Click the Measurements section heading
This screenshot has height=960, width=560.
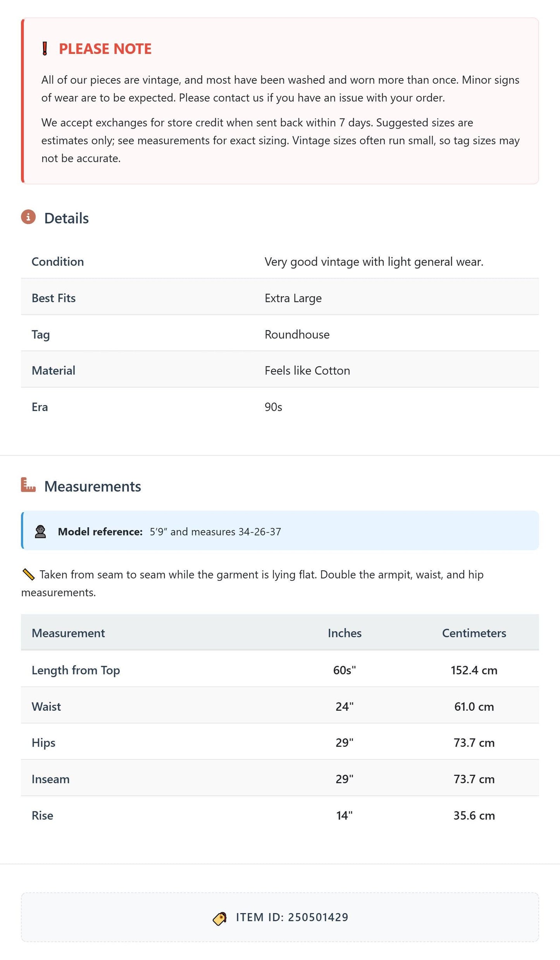tap(93, 486)
